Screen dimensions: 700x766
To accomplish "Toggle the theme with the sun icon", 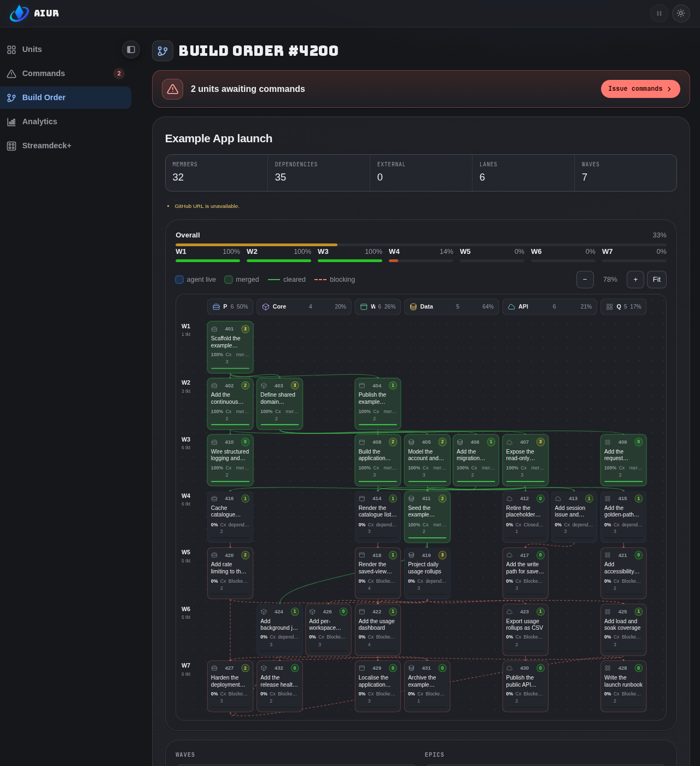I will [681, 13].
